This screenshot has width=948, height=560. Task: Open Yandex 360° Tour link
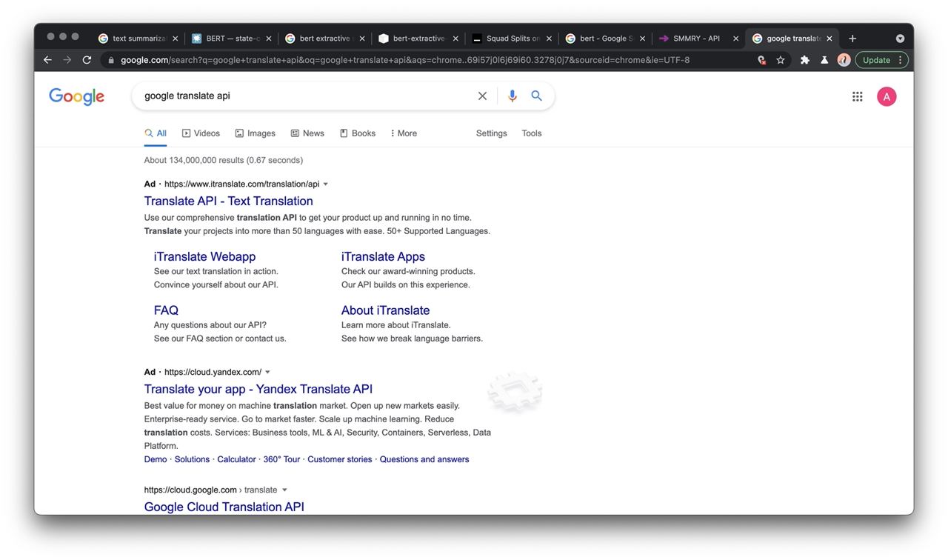pyautogui.click(x=281, y=459)
